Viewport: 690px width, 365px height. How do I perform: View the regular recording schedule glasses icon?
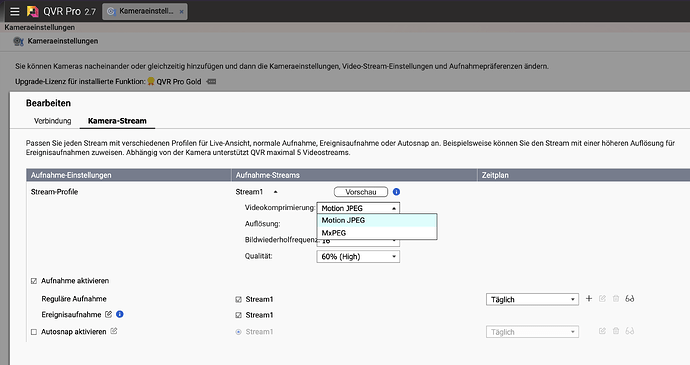coord(630,299)
